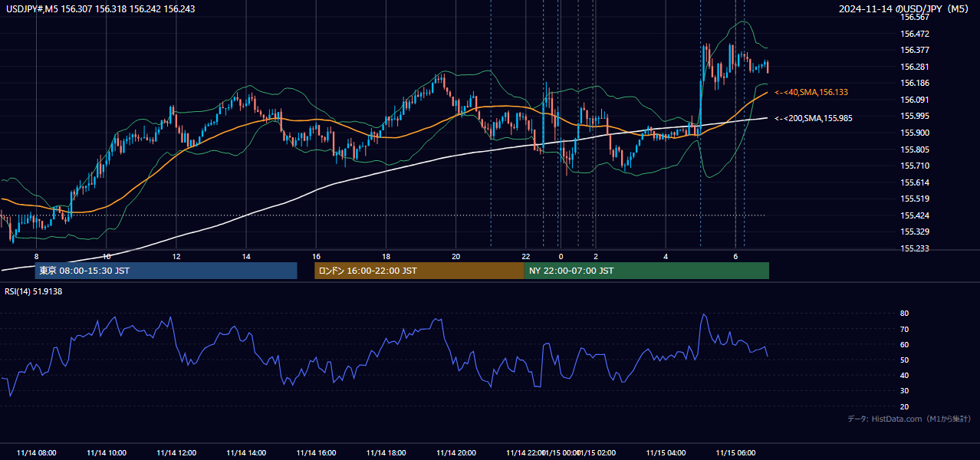Click the 156.567 price axis label
980x460 pixels.
pos(915,17)
